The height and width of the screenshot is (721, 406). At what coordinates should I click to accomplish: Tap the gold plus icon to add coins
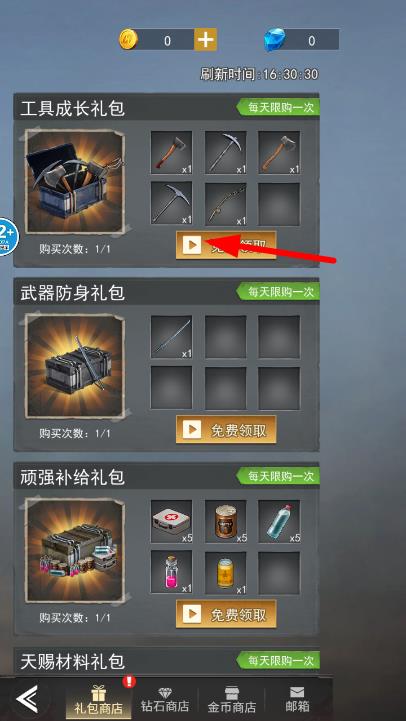click(205, 40)
